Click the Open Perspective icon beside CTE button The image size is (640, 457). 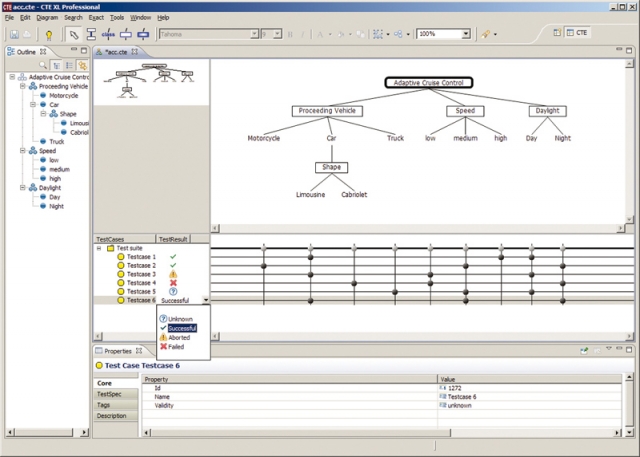(556, 33)
